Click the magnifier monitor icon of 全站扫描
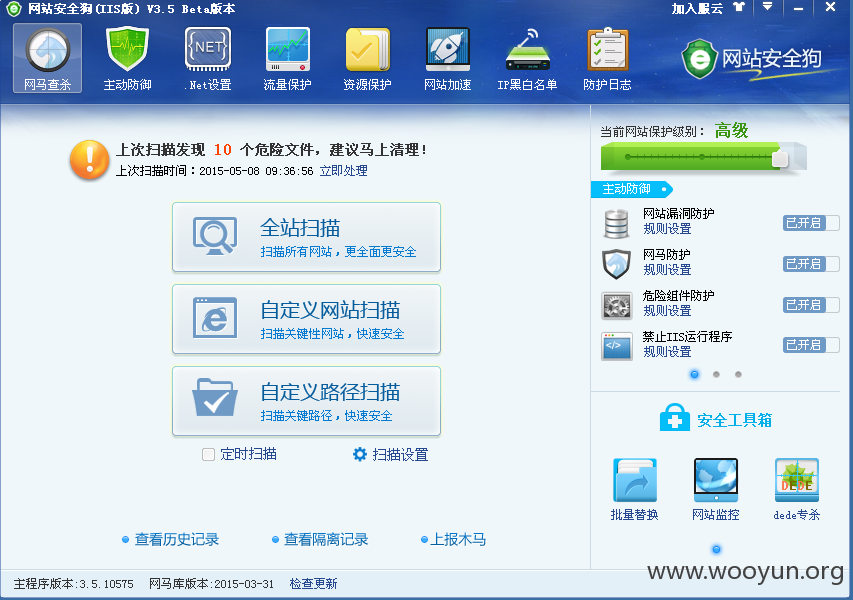853x600 pixels. click(215, 236)
